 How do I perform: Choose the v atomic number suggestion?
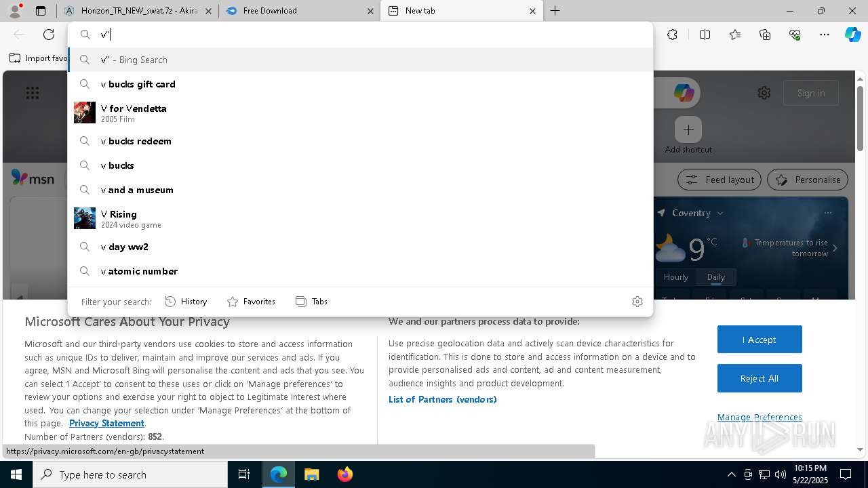[x=360, y=271]
